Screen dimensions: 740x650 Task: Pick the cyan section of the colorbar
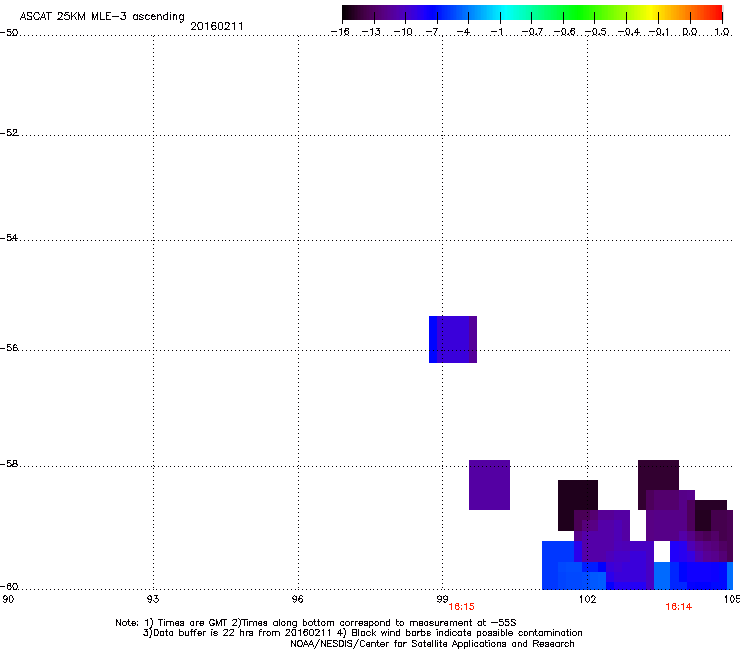click(x=507, y=12)
